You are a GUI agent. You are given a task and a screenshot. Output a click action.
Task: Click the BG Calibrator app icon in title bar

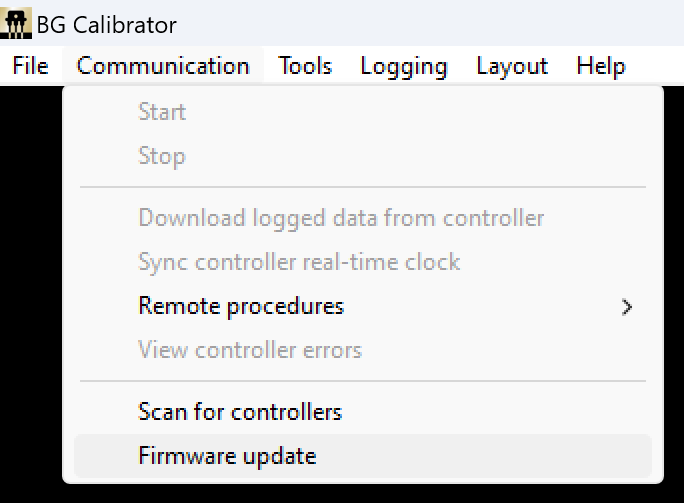pyautogui.click(x=17, y=23)
